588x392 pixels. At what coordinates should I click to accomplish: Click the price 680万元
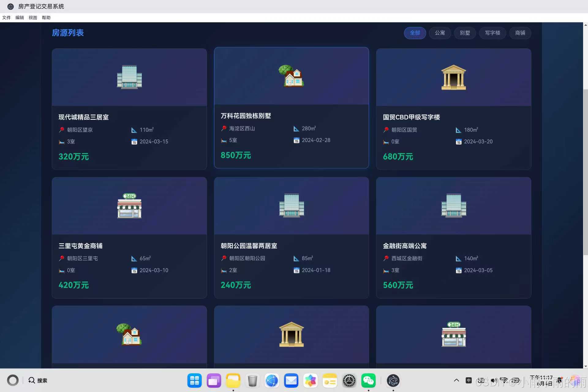pyautogui.click(x=398, y=156)
